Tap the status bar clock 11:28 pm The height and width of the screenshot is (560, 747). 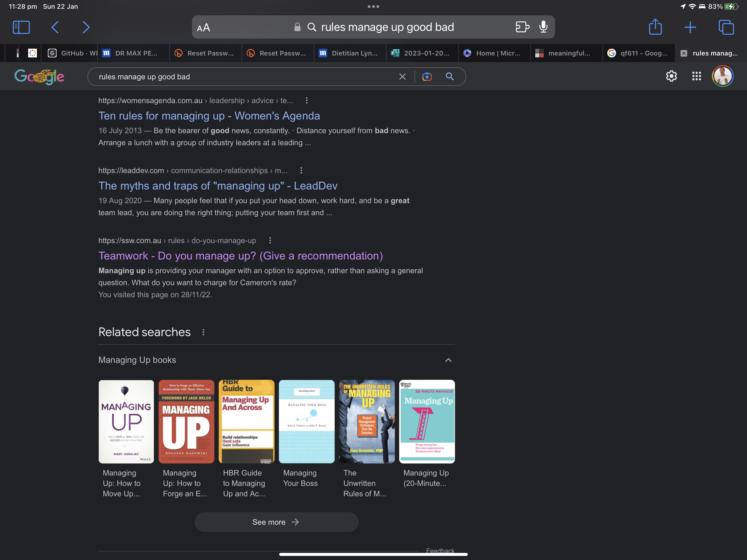[x=23, y=6]
